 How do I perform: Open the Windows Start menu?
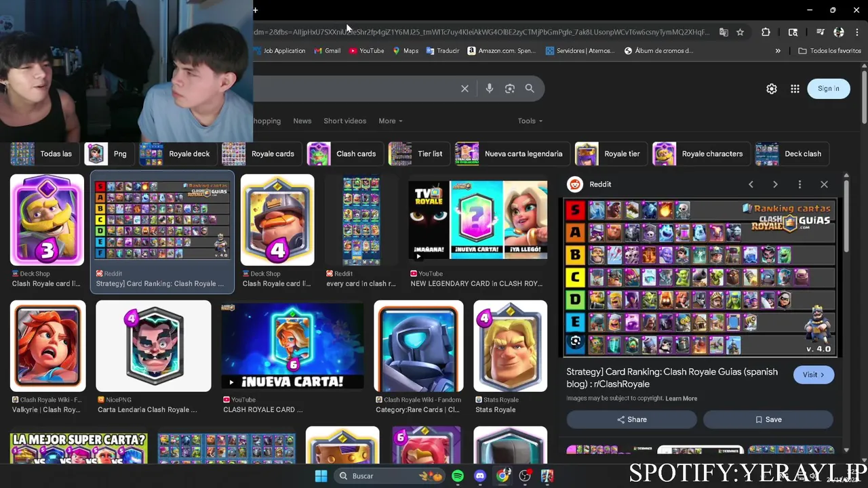coord(321,476)
